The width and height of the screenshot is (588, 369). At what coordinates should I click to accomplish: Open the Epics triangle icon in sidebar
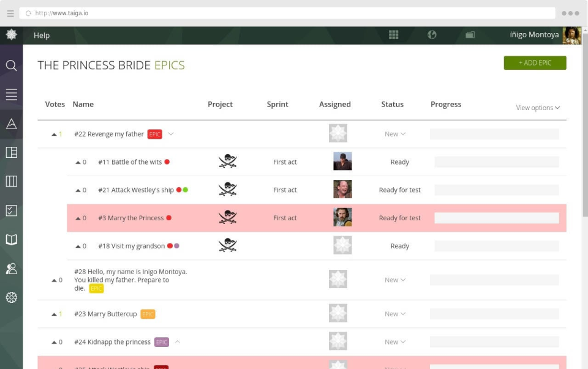click(11, 124)
